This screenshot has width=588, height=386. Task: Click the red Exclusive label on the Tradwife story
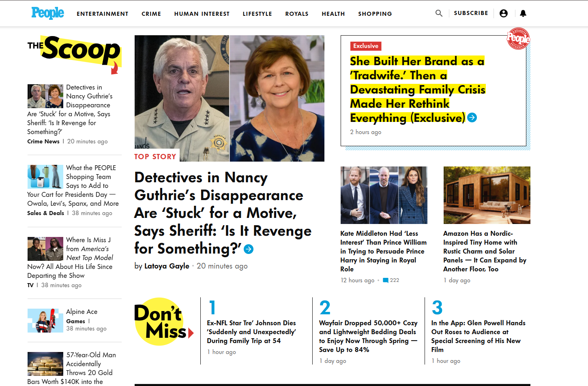pos(365,46)
